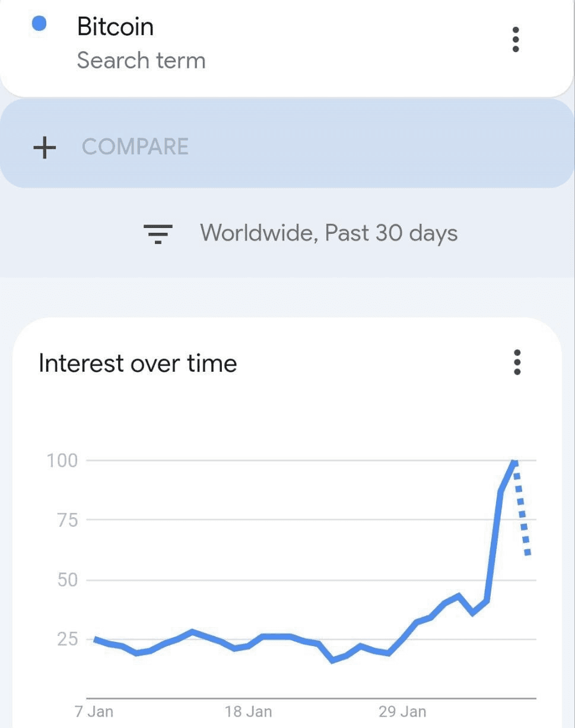Open the Interest over time options menu
This screenshot has width=575, height=728.
click(517, 362)
